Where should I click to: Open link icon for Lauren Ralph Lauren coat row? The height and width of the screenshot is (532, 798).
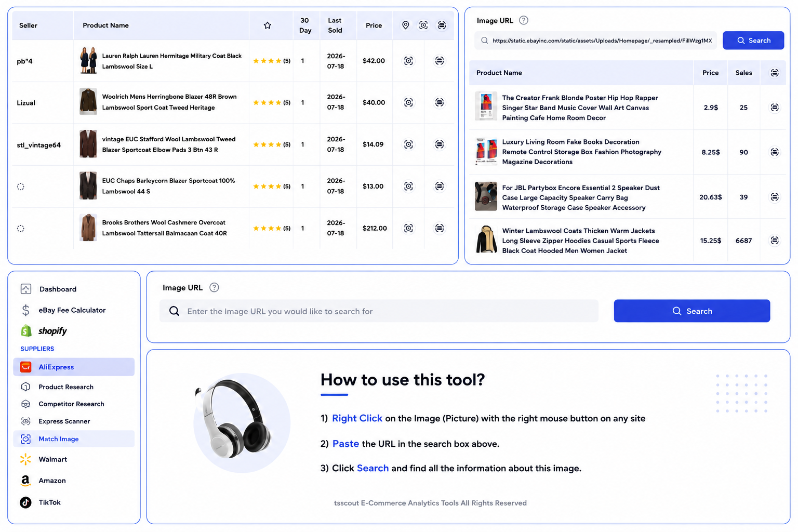440,61
